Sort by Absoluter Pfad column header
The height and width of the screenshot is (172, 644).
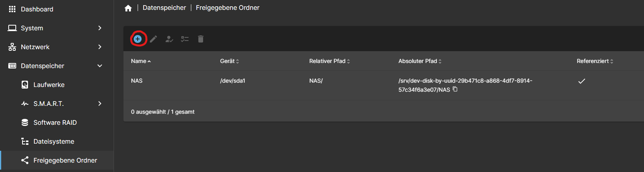click(418, 61)
